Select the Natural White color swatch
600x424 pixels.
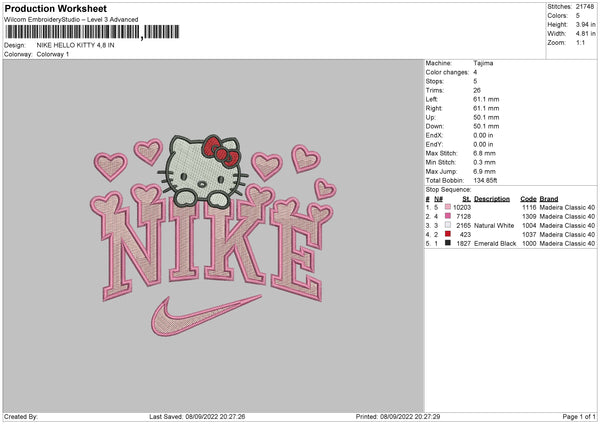(450, 225)
